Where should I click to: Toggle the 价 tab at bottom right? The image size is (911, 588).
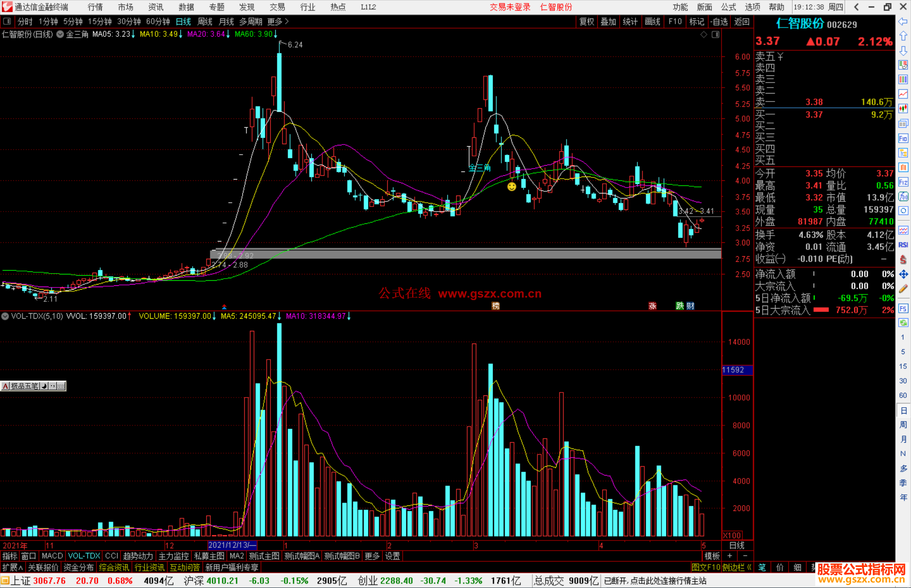779,567
